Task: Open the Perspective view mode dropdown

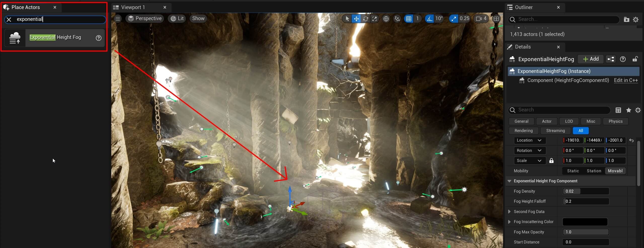Action: 145,19
